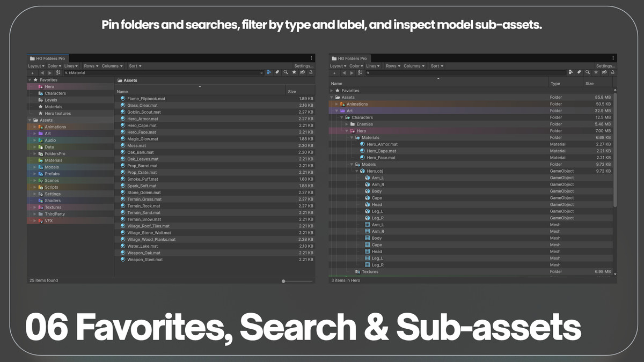
Task: Open the Columns dropdown in right panel
Action: tap(414, 66)
